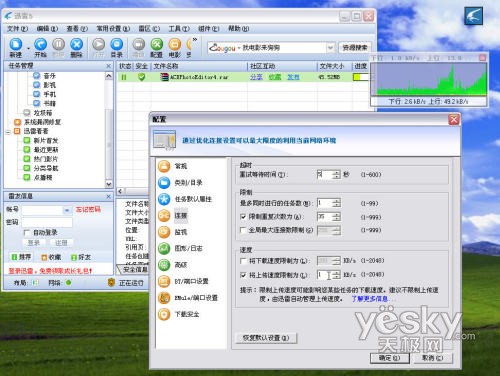Adjust the upload speed limit spinner arrows
The image size is (500, 376).
337,275
